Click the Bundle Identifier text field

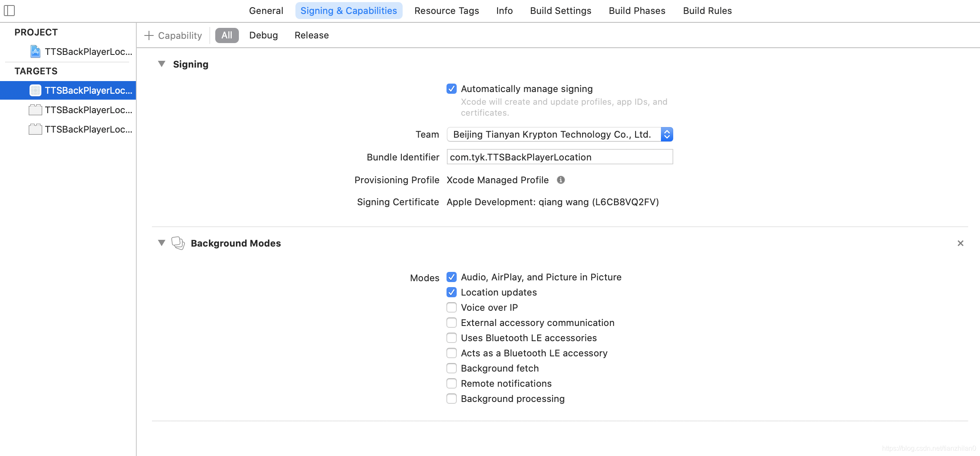point(559,157)
